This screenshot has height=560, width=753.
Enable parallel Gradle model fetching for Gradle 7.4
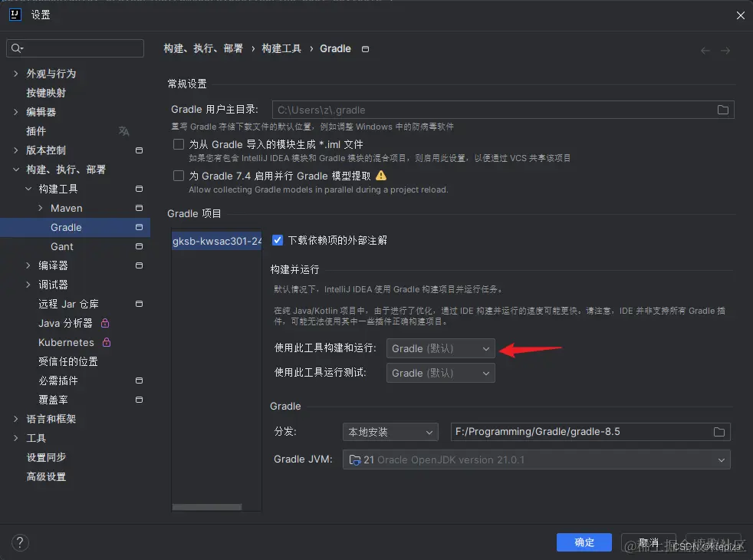[178, 175]
